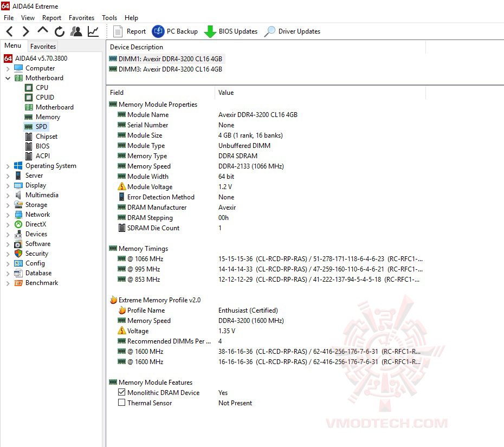Switch to the Menu tab
The height and width of the screenshot is (447, 504).
coord(13,46)
